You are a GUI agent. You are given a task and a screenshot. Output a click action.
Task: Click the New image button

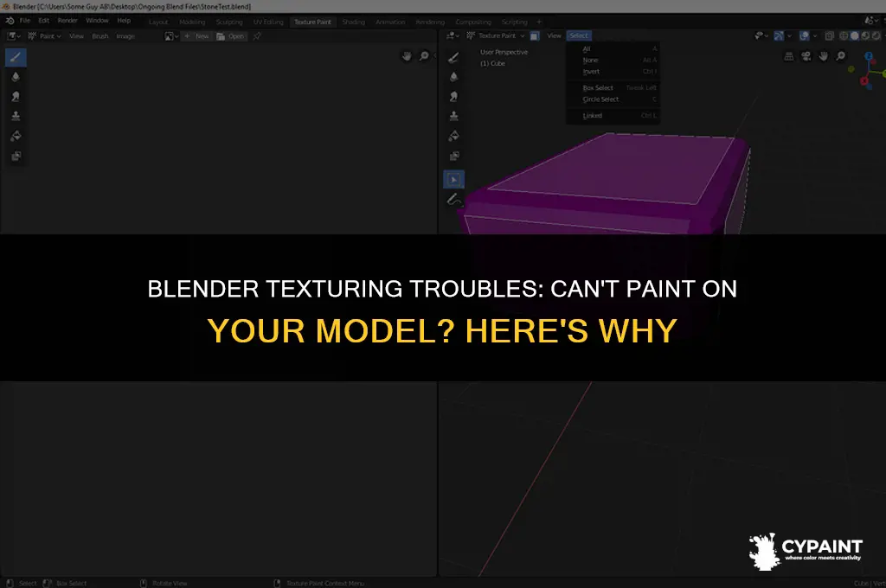tap(196, 36)
